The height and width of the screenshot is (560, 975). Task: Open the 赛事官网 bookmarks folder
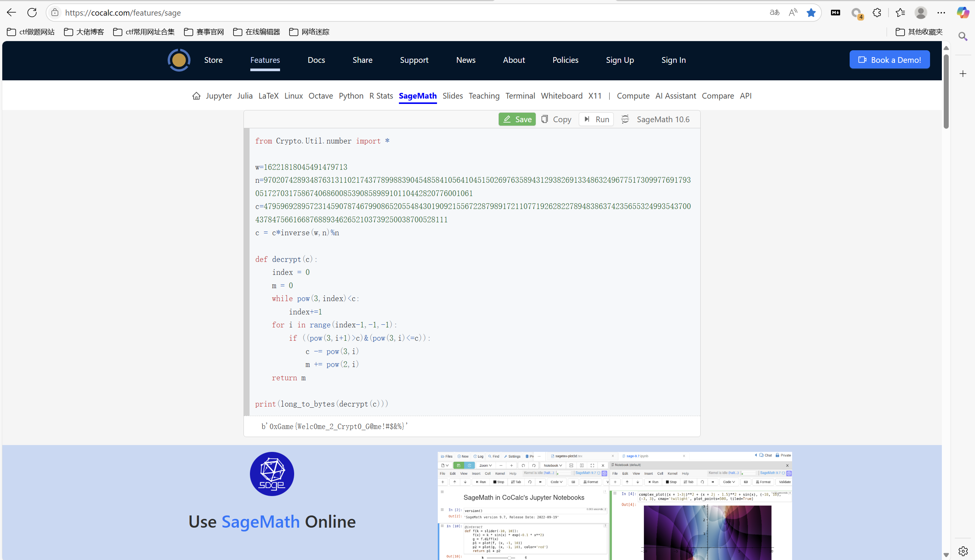click(x=204, y=32)
